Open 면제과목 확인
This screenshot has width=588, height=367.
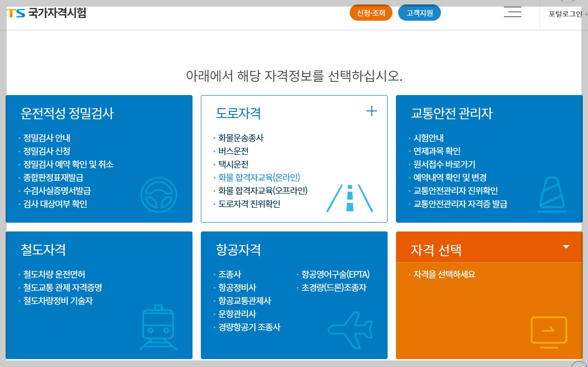click(437, 151)
